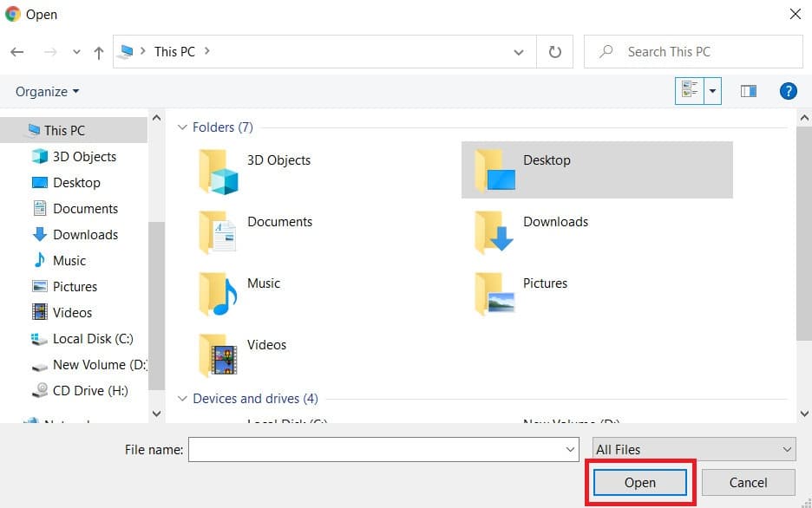Select the Downloads folder icon
812x508 pixels.
click(494, 232)
